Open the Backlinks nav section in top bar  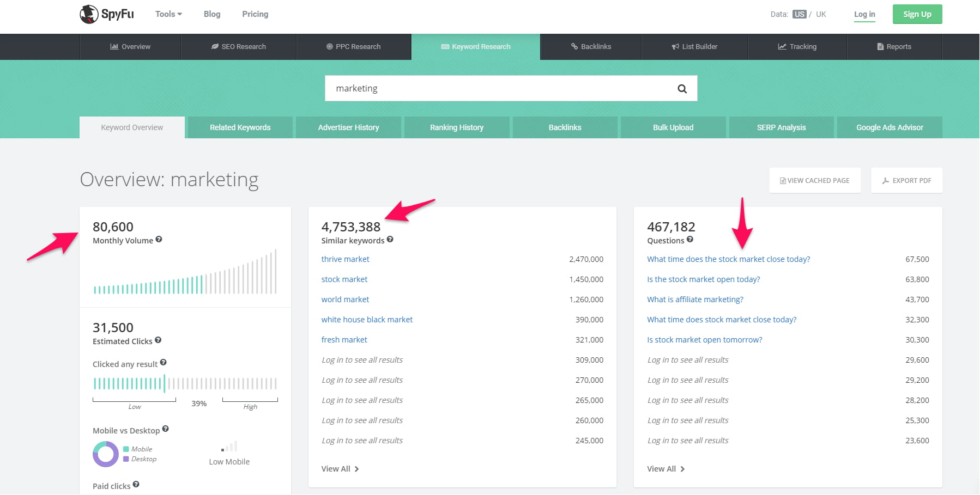coord(591,47)
